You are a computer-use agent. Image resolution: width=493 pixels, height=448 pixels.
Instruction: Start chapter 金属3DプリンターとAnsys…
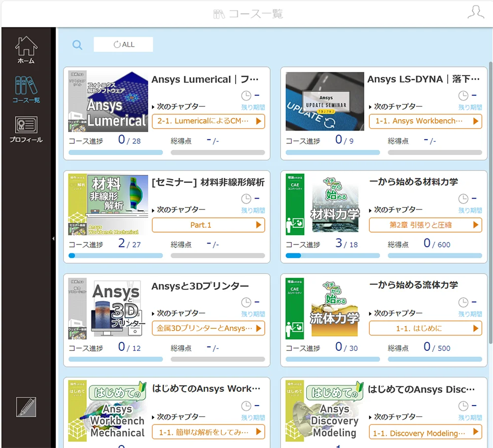pyautogui.click(x=209, y=328)
